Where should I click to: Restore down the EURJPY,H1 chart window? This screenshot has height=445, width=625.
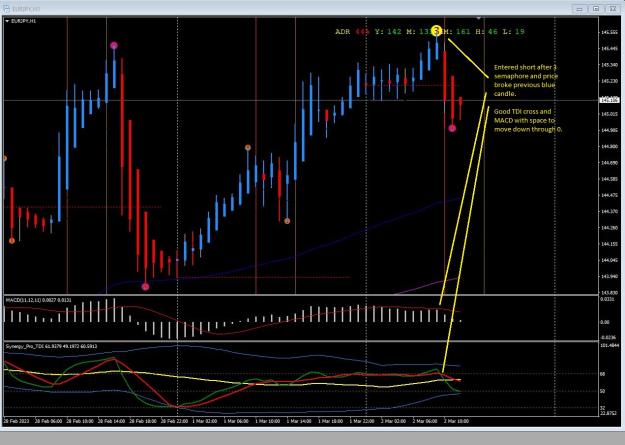point(596,9)
